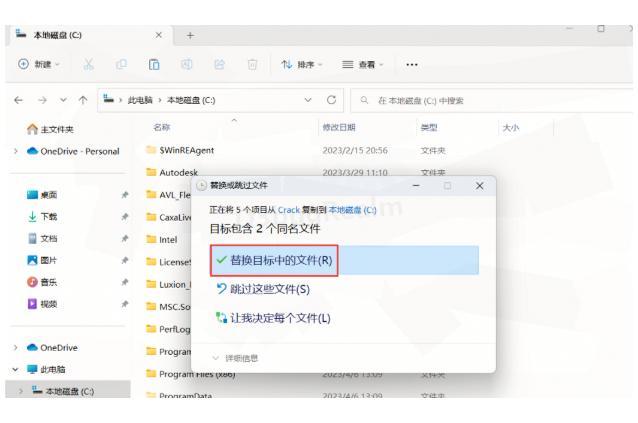This screenshot has height=423, width=638.
Task: Open 音乐 Music in quick access
Action: 42,282
